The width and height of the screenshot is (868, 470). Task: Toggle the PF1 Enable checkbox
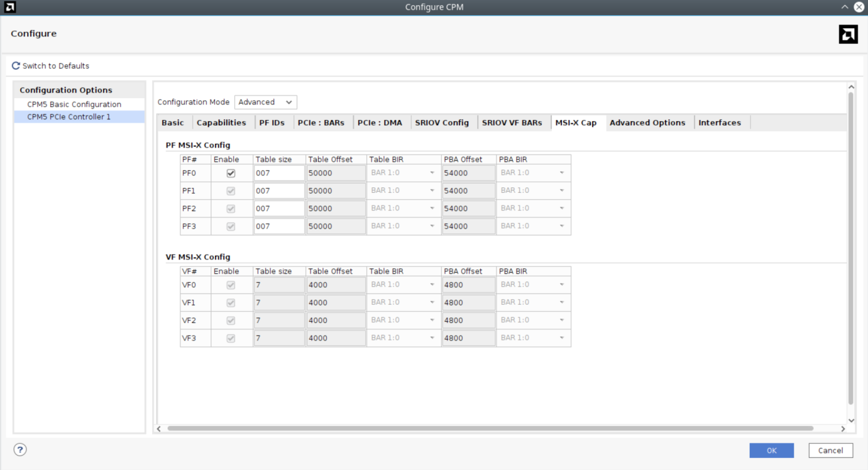[231, 191]
